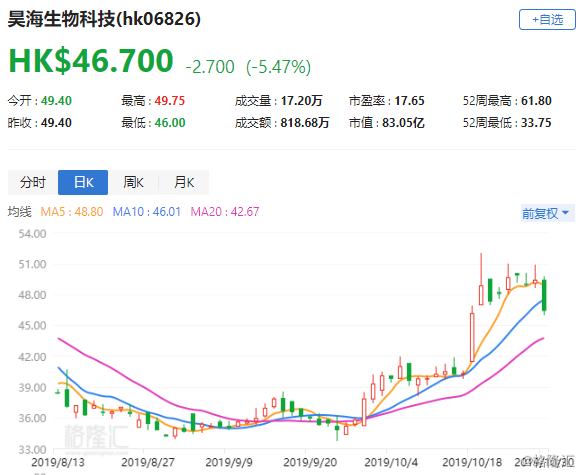
Task: Click the 33.00 y-axis price label
Action: click(x=32, y=449)
